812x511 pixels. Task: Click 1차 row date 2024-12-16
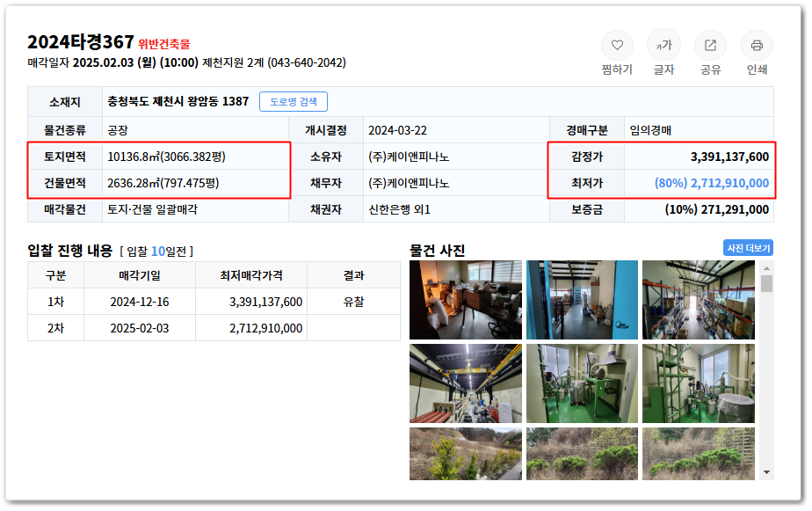(x=140, y=302)
